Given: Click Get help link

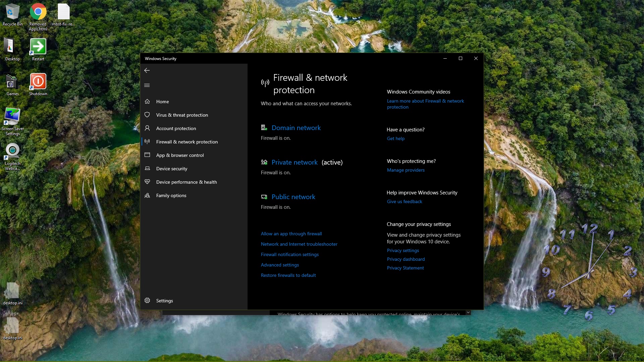Looking at the screenshot, I should point(395,138).
